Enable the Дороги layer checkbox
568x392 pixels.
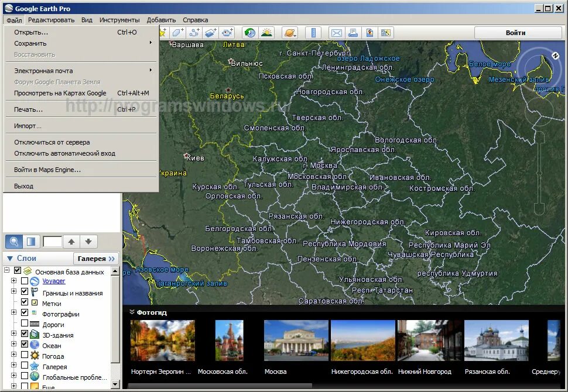(24, 322)
